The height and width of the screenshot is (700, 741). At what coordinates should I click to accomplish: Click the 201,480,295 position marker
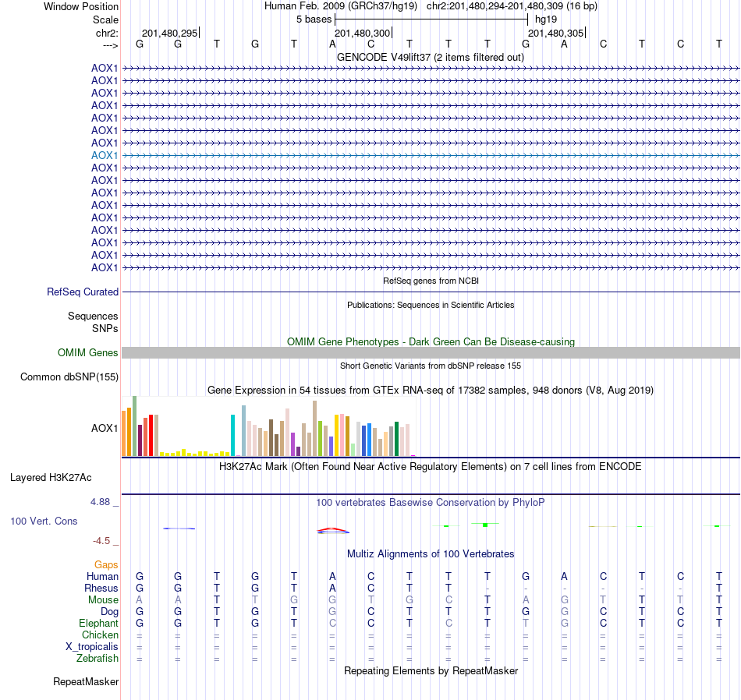point(170,33)
